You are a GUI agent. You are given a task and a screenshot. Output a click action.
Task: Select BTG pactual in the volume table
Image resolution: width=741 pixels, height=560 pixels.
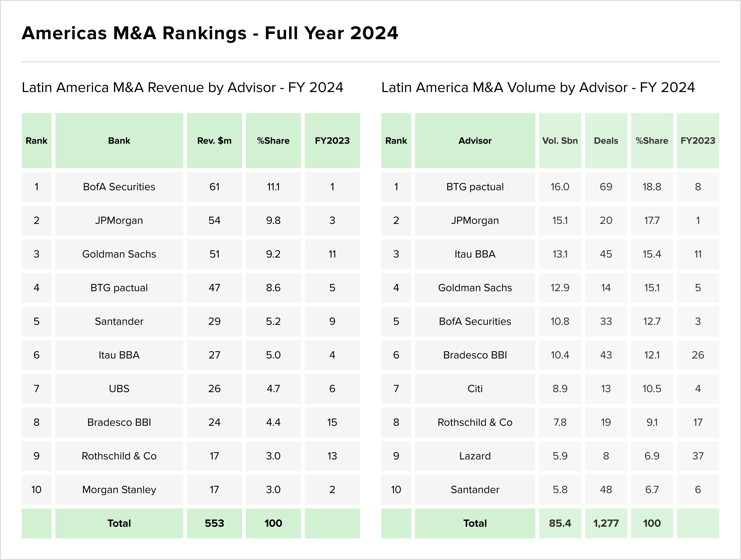point(475,187)
